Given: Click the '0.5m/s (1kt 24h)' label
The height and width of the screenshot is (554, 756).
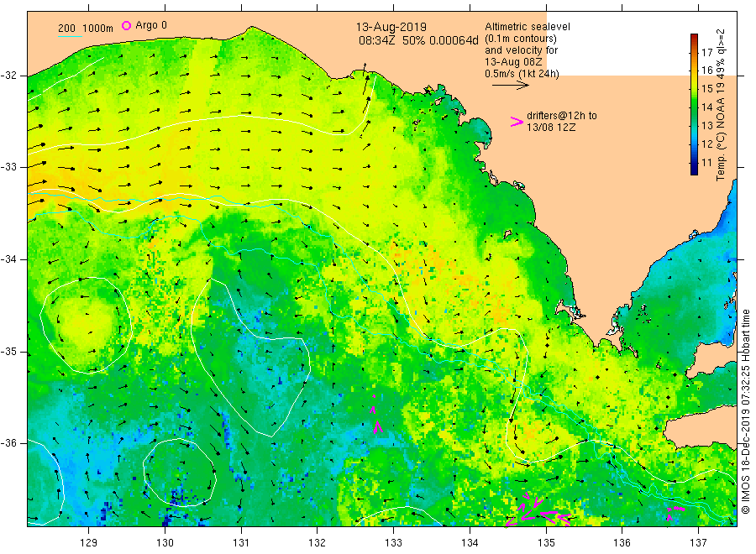Looking at the screenshot, I should pyautogui.click(x=522, y=74).
